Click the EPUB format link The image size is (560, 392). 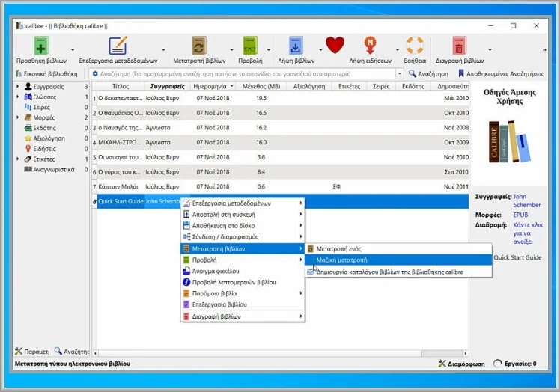(x=520, y=215)
